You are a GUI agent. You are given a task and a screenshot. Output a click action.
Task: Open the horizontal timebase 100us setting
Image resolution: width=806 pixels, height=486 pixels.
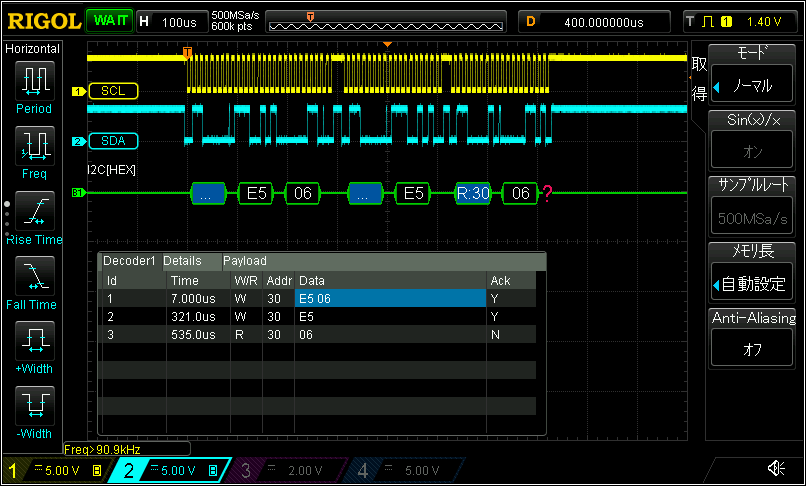172,22
